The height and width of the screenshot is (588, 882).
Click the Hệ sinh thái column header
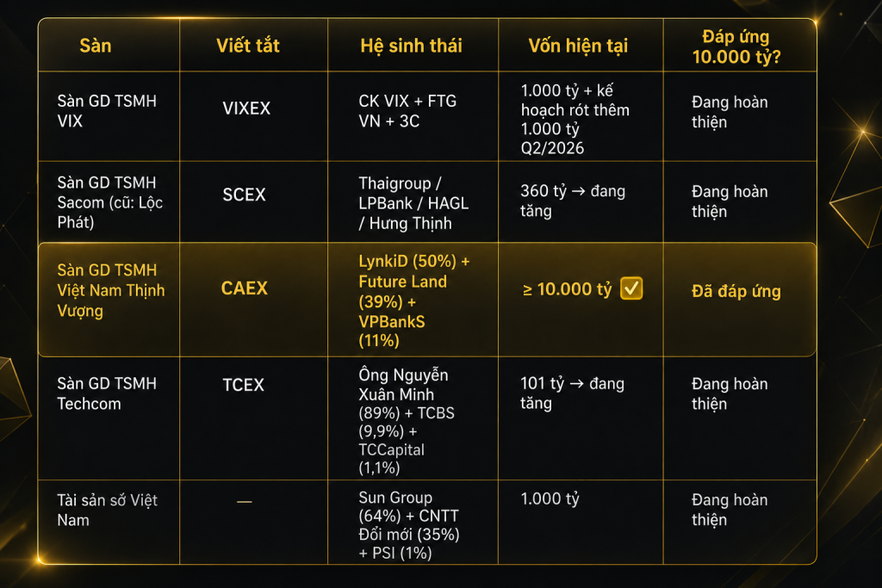[x=411, y=46]
